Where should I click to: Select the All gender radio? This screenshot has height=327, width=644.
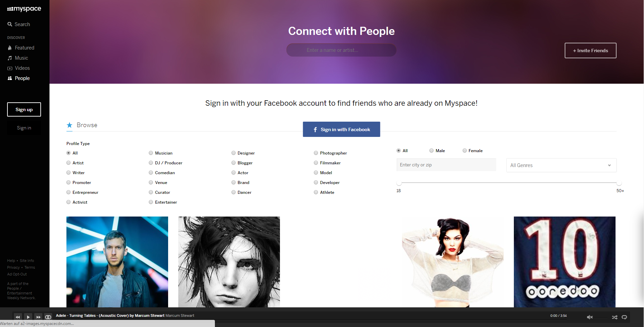(x=399, y=151)
